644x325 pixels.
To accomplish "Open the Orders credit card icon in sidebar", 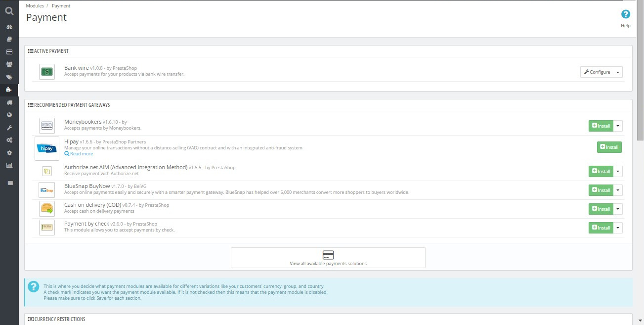I will (x=9, y=51).
